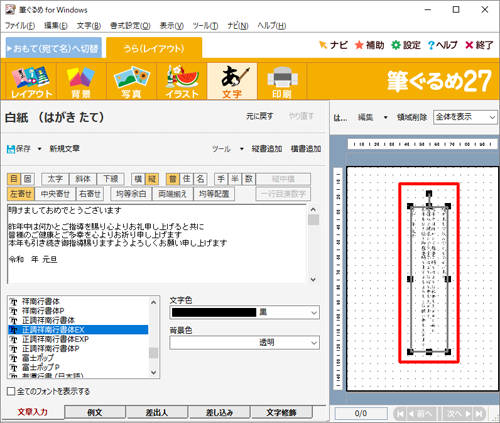Click the font list scrollbar thumb
Image resolution: width=500 pixels, height=423 pixels.
pyautogui.click(x=153, y=352)
